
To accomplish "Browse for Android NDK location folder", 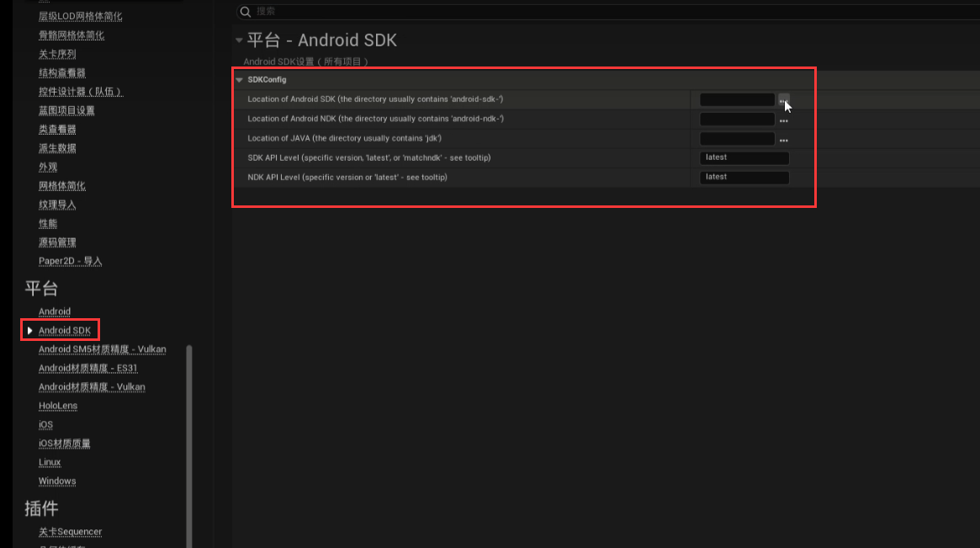I will pyautogui.click(x=784, y=120).
